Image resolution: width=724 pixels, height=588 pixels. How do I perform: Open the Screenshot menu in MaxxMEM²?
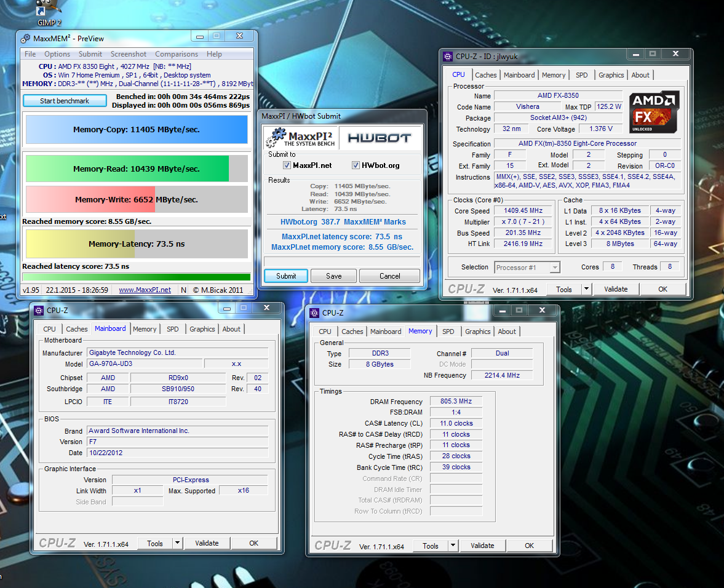click(129, 54)
